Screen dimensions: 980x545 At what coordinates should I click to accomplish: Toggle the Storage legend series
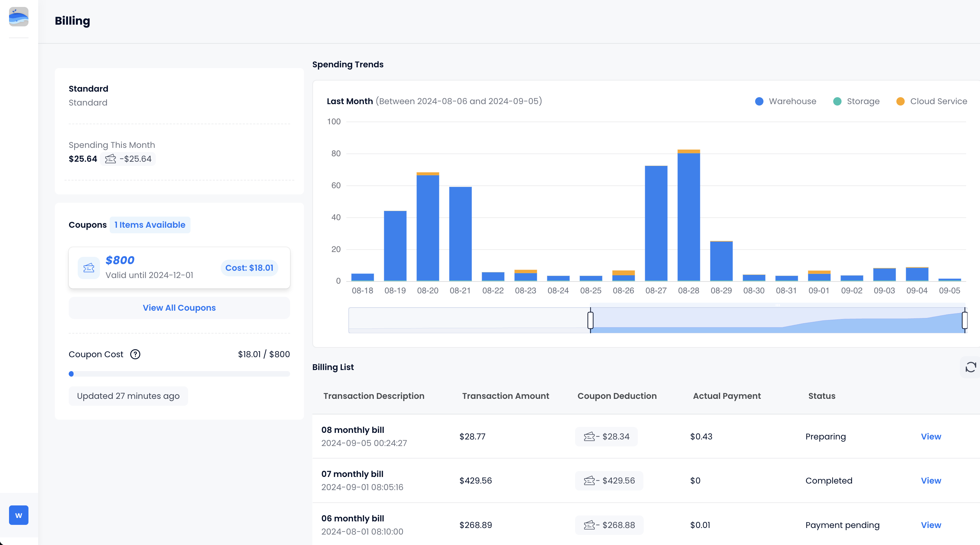coord(856,101)
